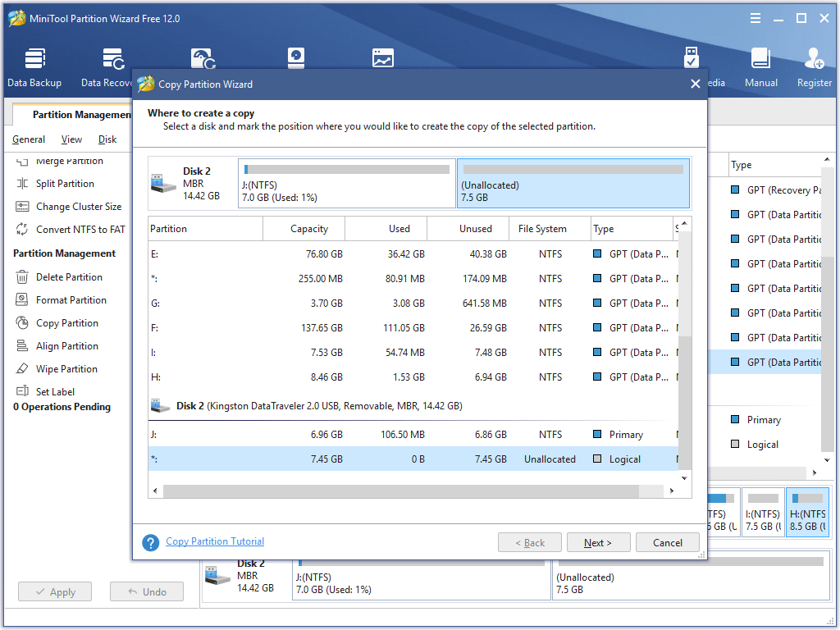This screenshot has height=630, width=840.
Task: Click main window list scroll down arrow
Action: coord(827,460)
